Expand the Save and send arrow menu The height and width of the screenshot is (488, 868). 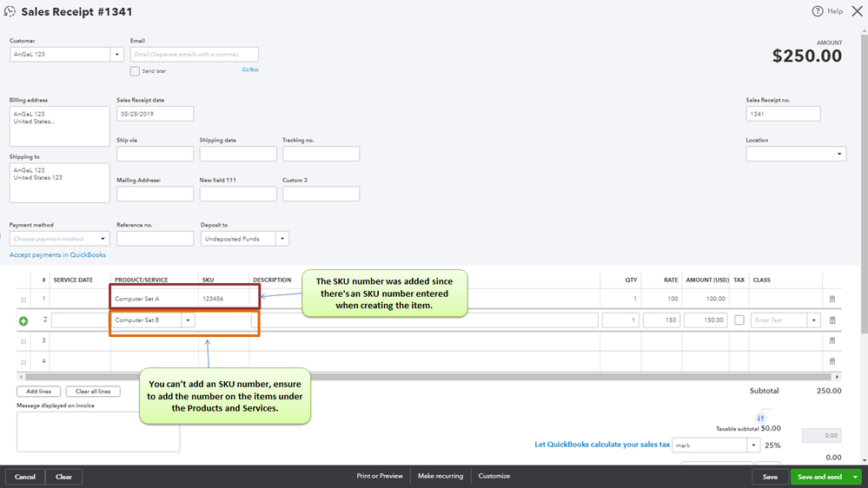pos(855,477)
